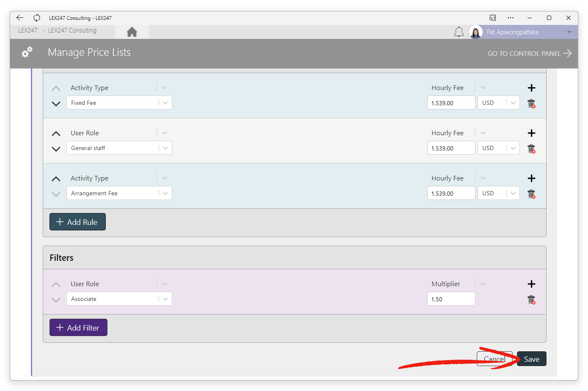Move the General staff rule down
The image size is (588, 391).
tap(56, 149)
